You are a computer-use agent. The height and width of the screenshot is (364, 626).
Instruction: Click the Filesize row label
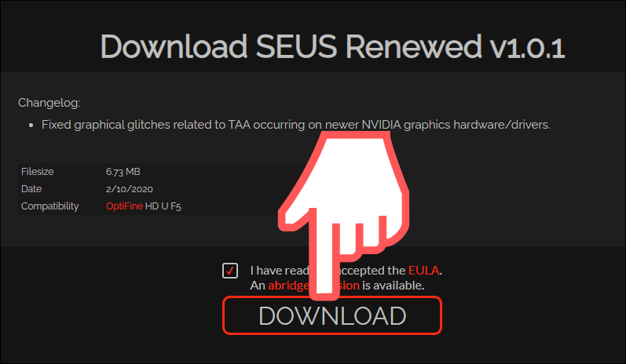tap(38, 172)
